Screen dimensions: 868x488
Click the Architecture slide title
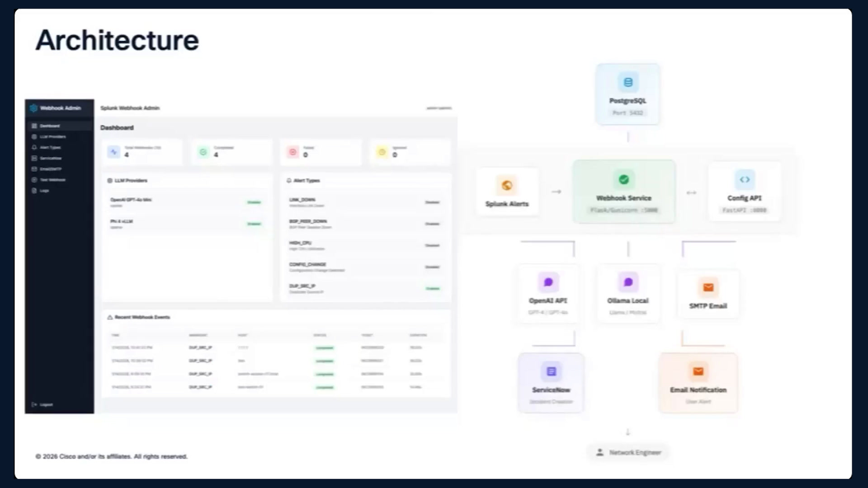point(117,40)
